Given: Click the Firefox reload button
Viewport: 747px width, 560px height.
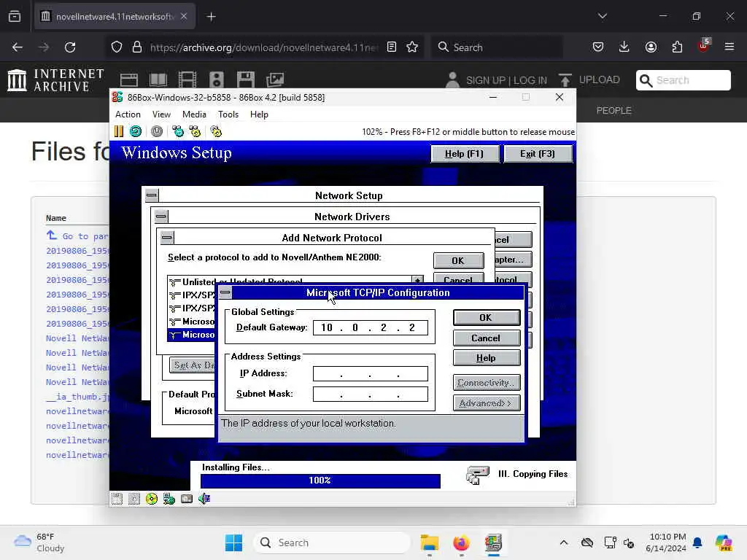Looking at the screenshot, I should click(70, 47).
